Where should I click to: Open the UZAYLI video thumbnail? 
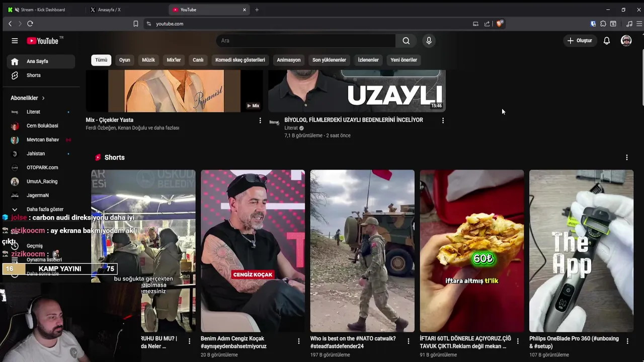pyautogui.click(x=357, y=91)
